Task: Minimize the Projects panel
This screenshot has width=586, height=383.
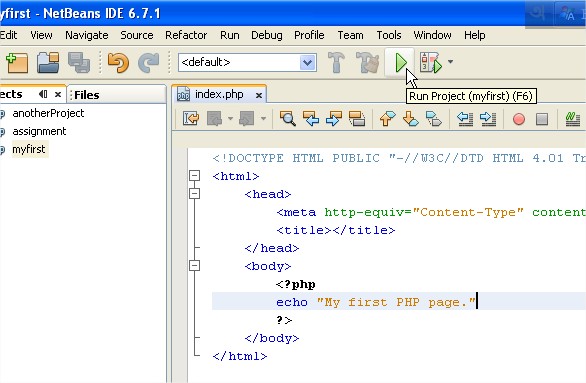Action: 43,94
